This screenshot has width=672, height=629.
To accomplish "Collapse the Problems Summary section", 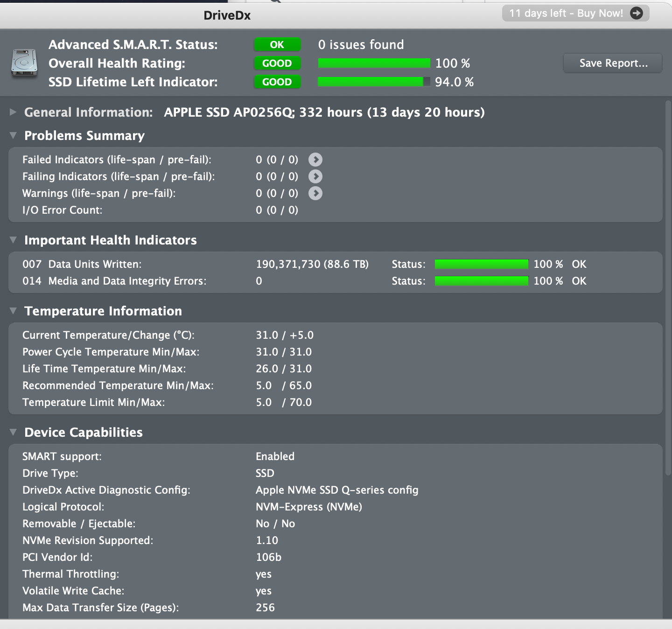I will [13, 135].
